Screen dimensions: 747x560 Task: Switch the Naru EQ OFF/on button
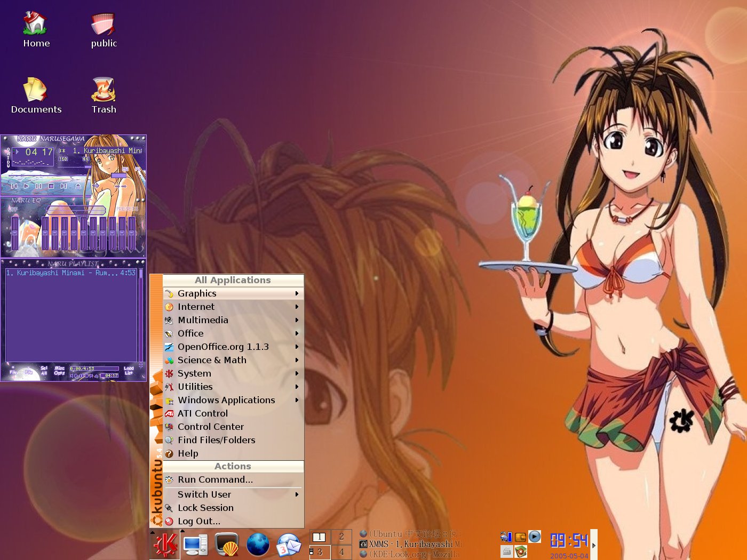(x=13, y=209)
